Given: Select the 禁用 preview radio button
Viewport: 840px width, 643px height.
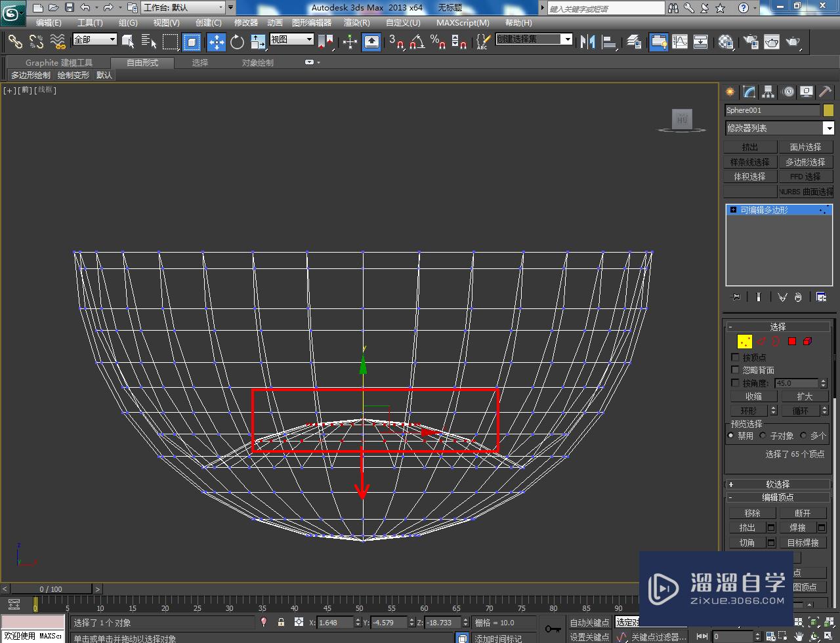Looking at the screenshot, I should pos(731,436).
